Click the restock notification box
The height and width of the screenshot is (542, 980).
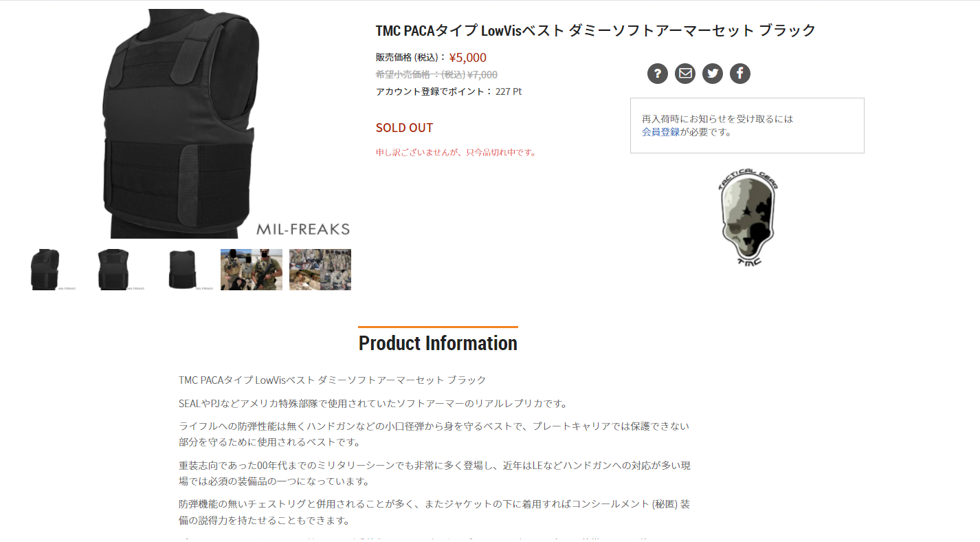[747, 125]
